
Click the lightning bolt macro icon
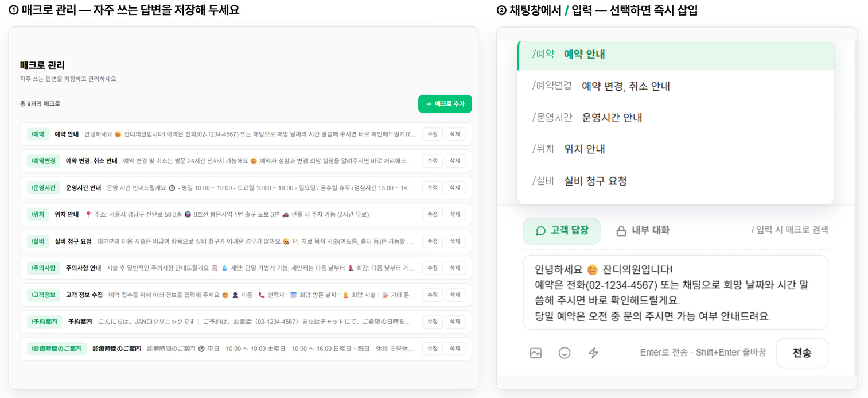click(x=593, y=353)
